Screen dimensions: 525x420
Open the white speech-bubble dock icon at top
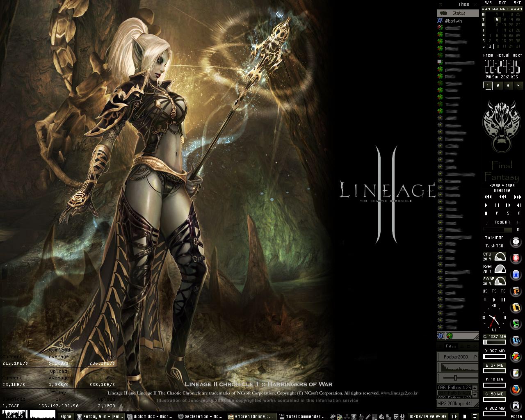pyautogui.click(x=516, y=242)
